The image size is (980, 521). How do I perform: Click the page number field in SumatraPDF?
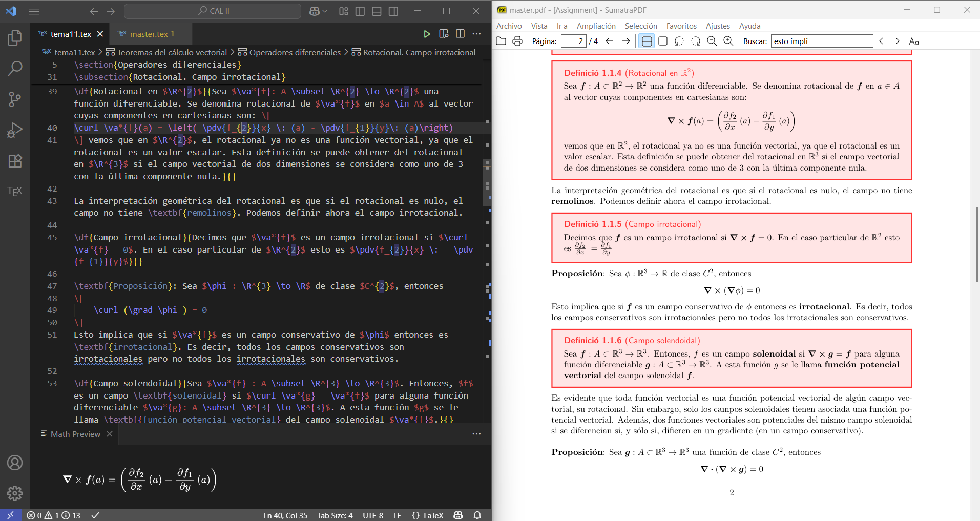coord(573,41)
